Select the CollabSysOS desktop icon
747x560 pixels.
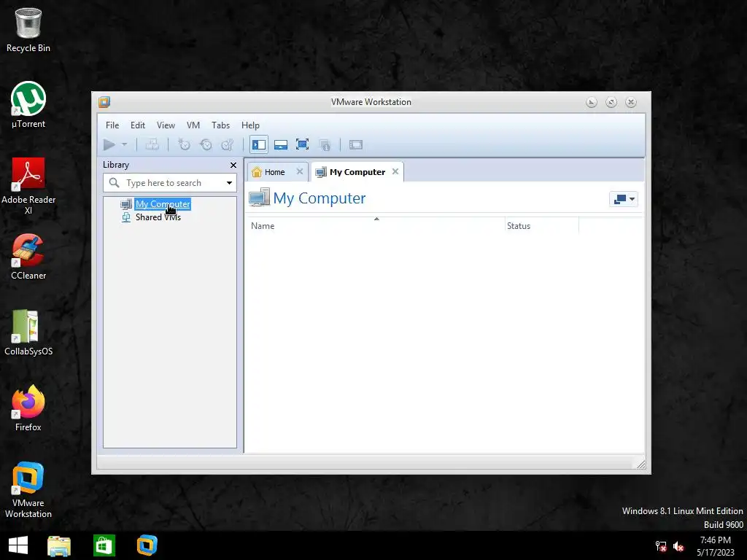click(x=28, y=332)
